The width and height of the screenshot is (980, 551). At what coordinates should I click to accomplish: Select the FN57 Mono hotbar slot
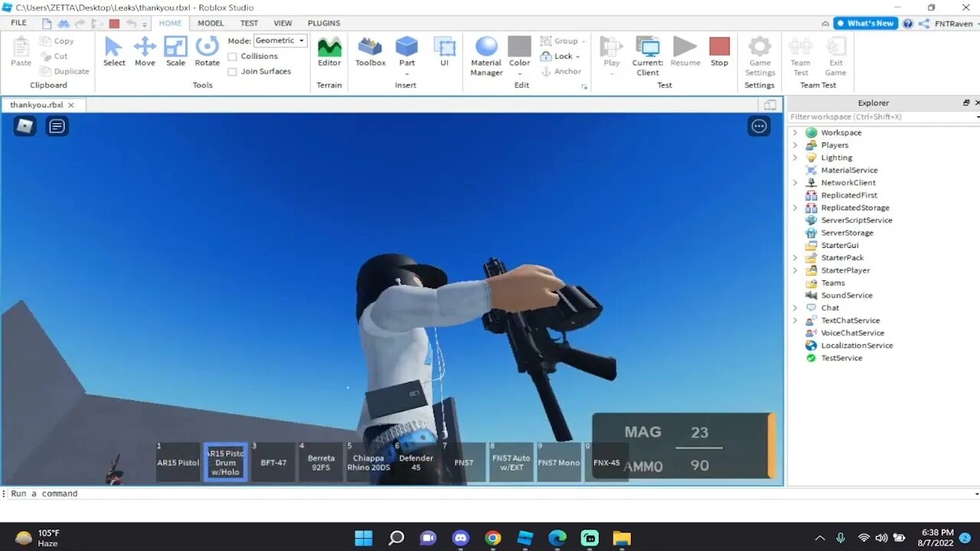[x=558, y=462]
